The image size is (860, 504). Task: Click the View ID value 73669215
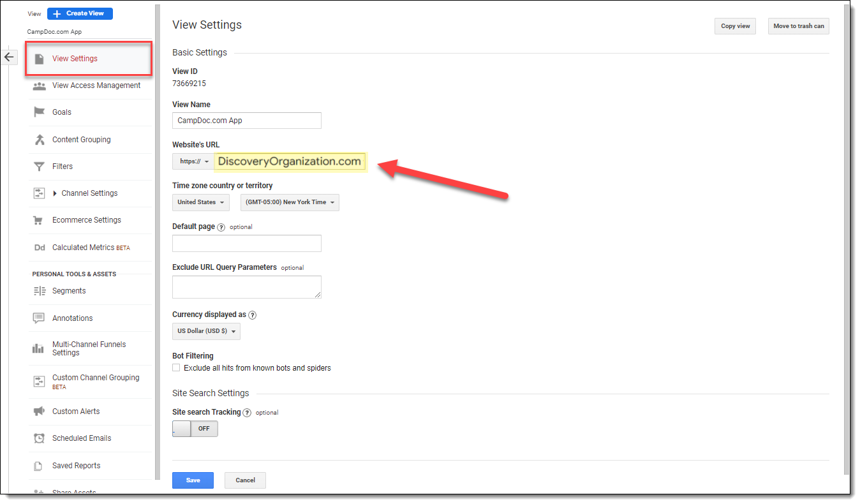[189, 84]
